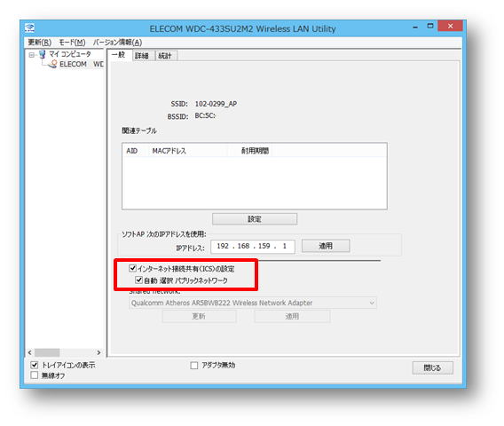This screenshot has width=504, height=426.
Task: Select the ELECOM WDC adapter tree icon
Action: (52, 64)
